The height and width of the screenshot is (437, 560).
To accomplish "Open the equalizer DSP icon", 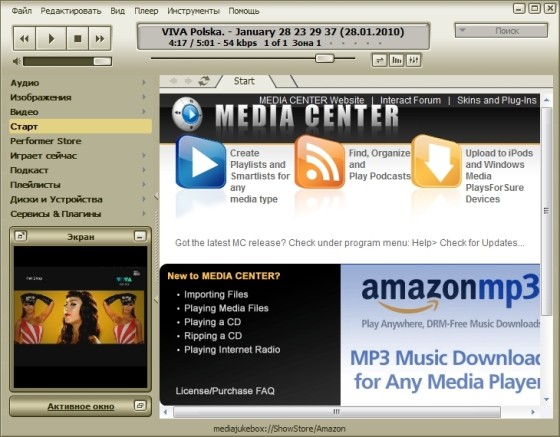I will pos(413,60).
